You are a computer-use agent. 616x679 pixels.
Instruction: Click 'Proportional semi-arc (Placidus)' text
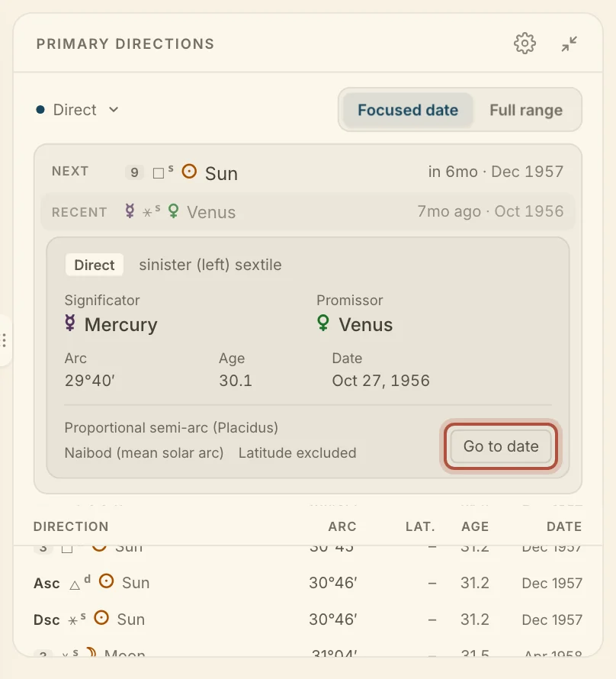click(172, 428)
